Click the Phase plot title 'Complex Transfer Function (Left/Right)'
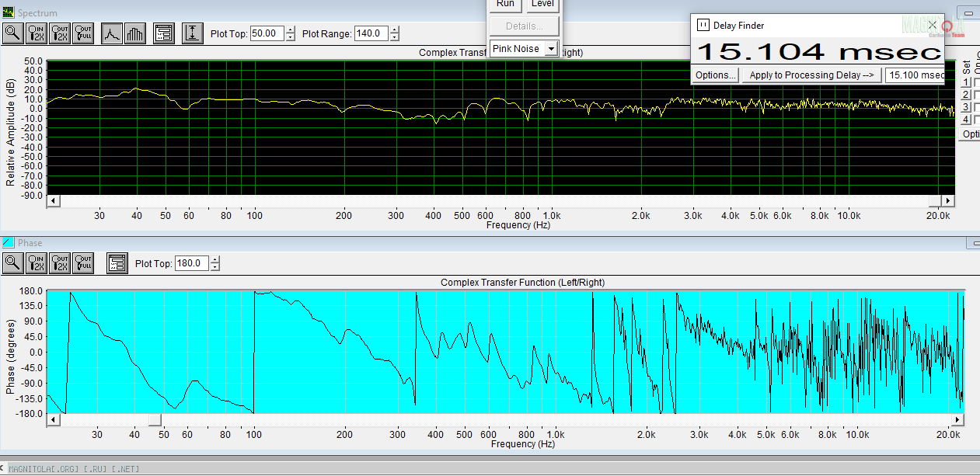The width and height of the screenshot is (980, 476). (x=522, y=283)
